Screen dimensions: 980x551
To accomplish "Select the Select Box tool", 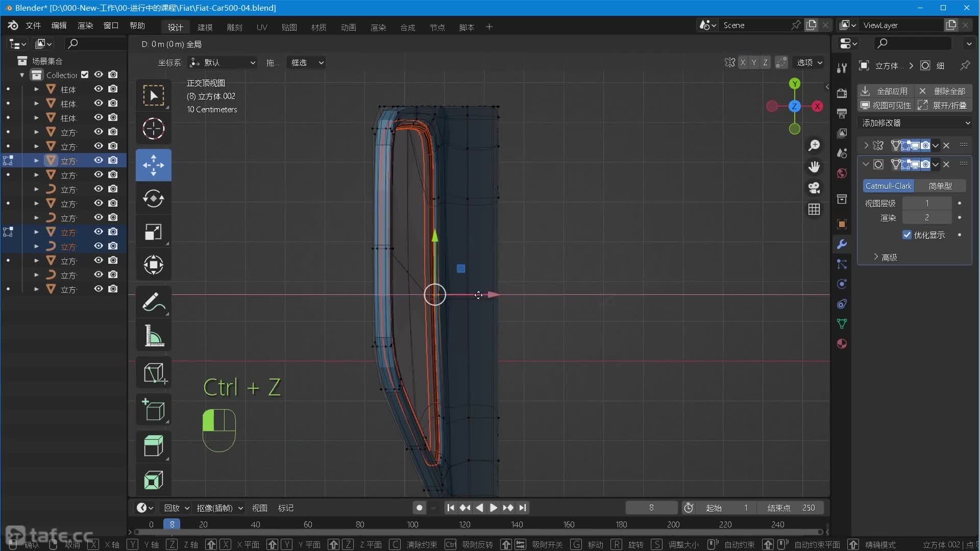I will pos(154,95).
